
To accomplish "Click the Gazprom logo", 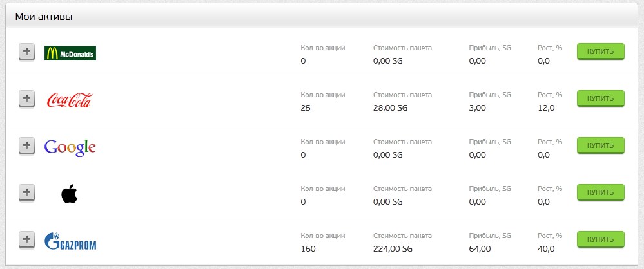I will click(70, 241).
